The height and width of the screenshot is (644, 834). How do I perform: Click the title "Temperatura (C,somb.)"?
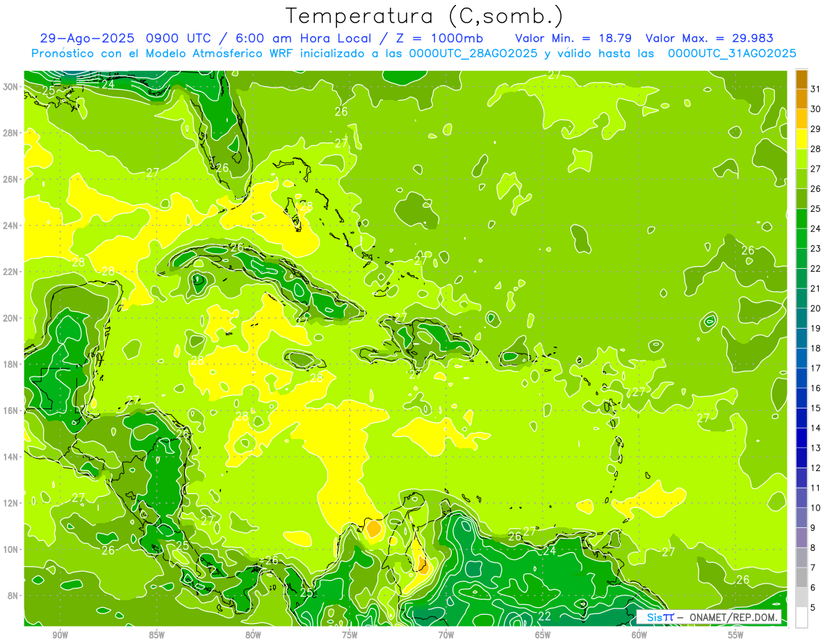pyautogui.click(x=425, y=16)
